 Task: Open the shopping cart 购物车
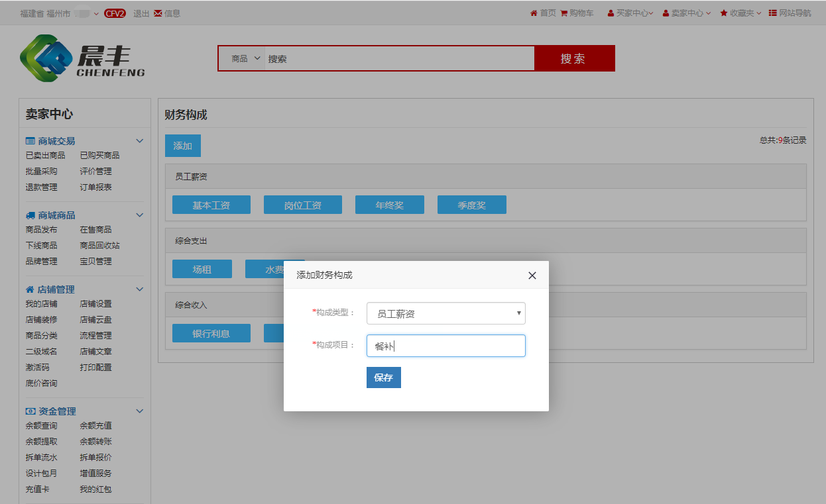point(577,13)
